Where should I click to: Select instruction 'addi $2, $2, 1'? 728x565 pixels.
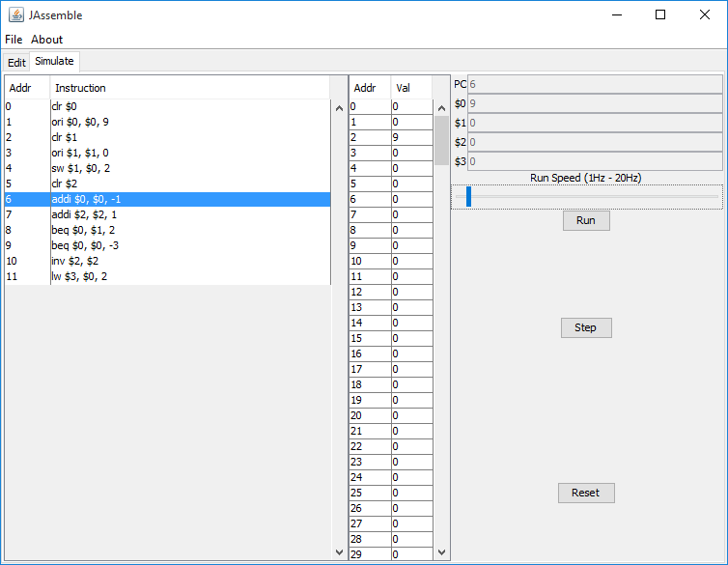tap(167, 214)
